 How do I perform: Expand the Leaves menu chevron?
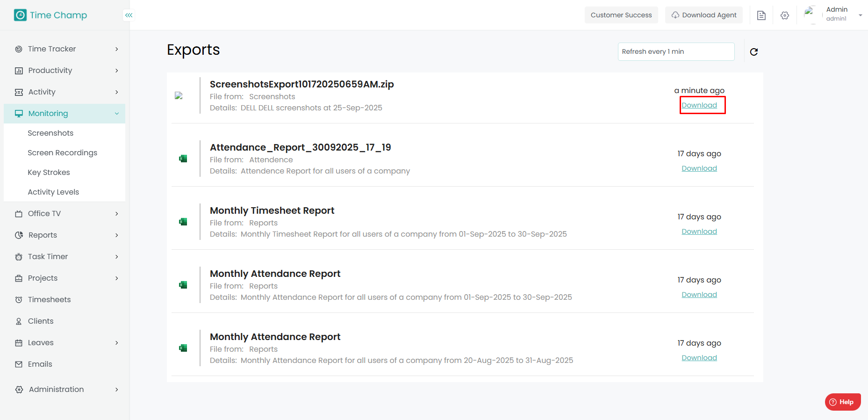point(117,343)
